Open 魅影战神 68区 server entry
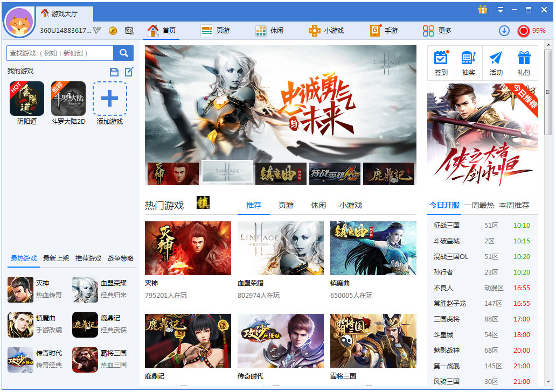The height and width of the screenshot is (392, 556). point(482,350)
